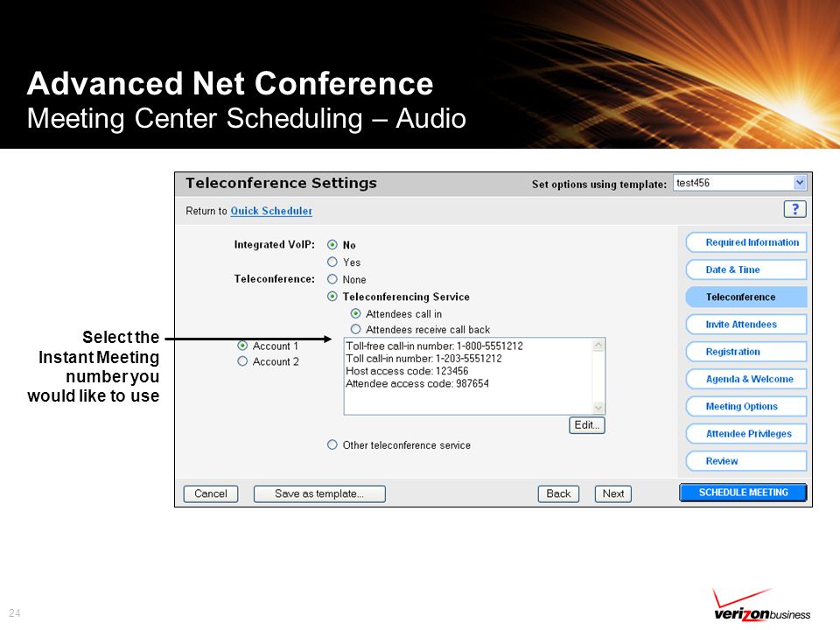This screenshot has width=840, height=630.
Task: Select Integrated VoIP Yes option
Action: coord(332,262)
